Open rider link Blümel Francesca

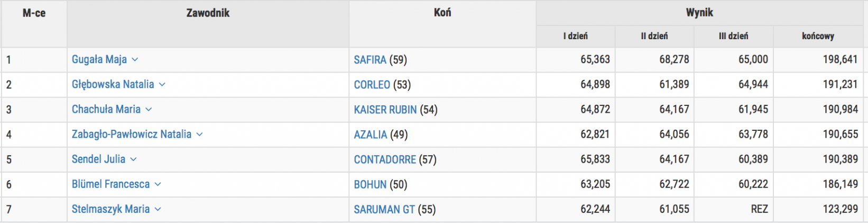[110, 184]
